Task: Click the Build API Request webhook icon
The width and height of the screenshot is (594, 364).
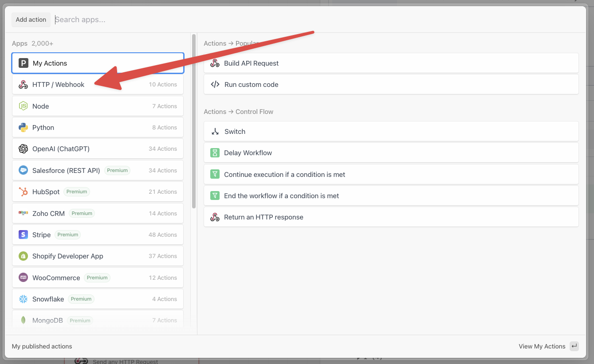Action: tap(215, 63)
